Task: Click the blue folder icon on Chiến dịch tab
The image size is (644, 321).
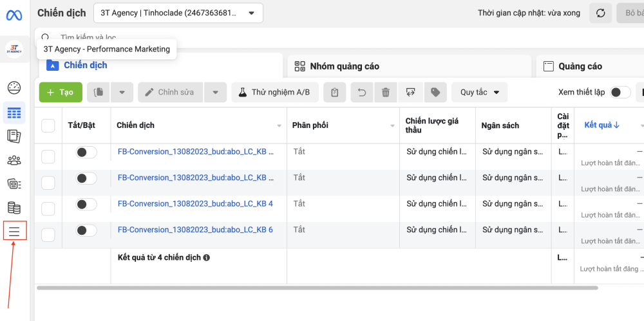Action: click(x=53, y=65)
